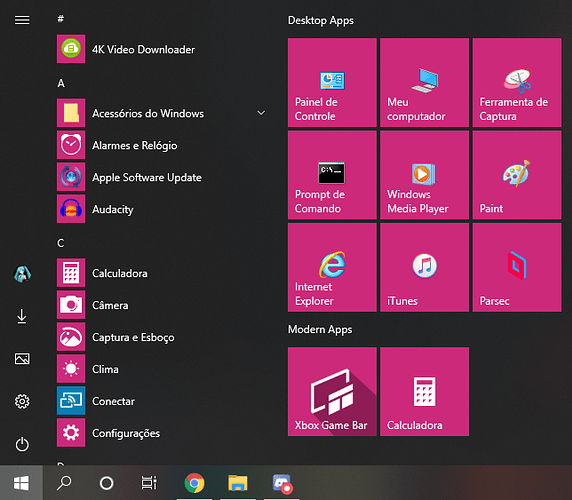572x500 pixels.
Task: Open the Paint tile
Action: [x=517, y=175]
